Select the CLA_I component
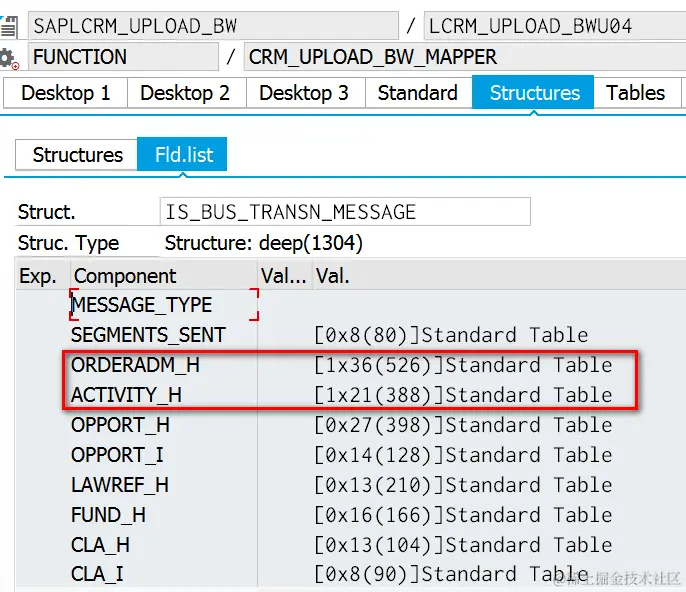The width and height of the screenshot is (686, 592). (x=97, y=574)
